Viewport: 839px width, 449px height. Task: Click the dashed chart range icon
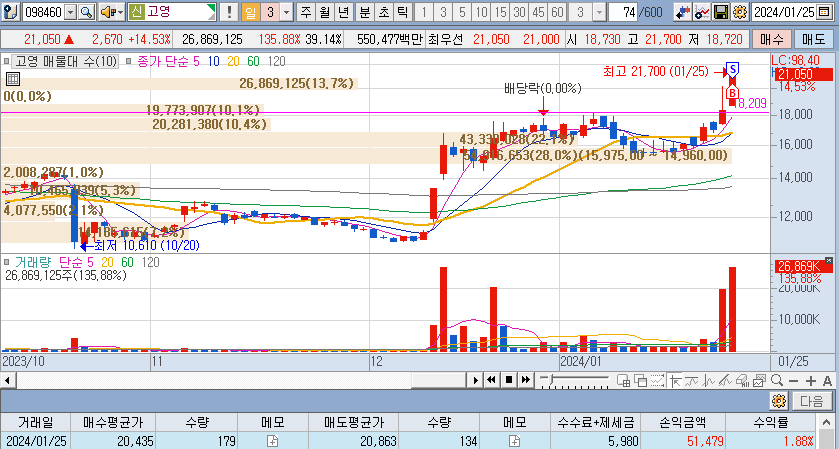pos(659,380)
